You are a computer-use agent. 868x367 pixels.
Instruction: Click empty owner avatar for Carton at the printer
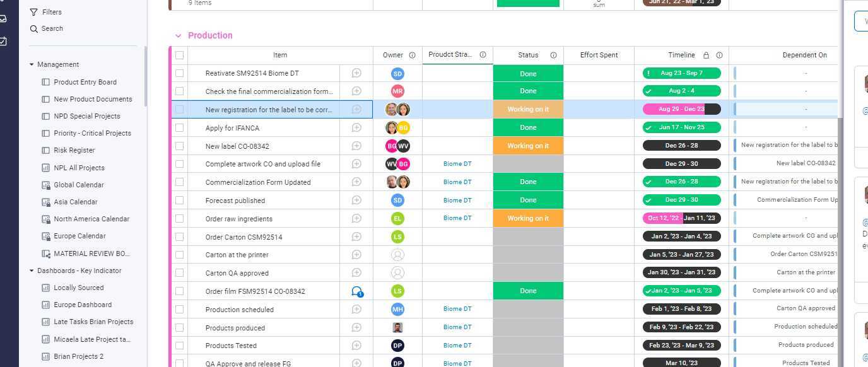[397, 255]
